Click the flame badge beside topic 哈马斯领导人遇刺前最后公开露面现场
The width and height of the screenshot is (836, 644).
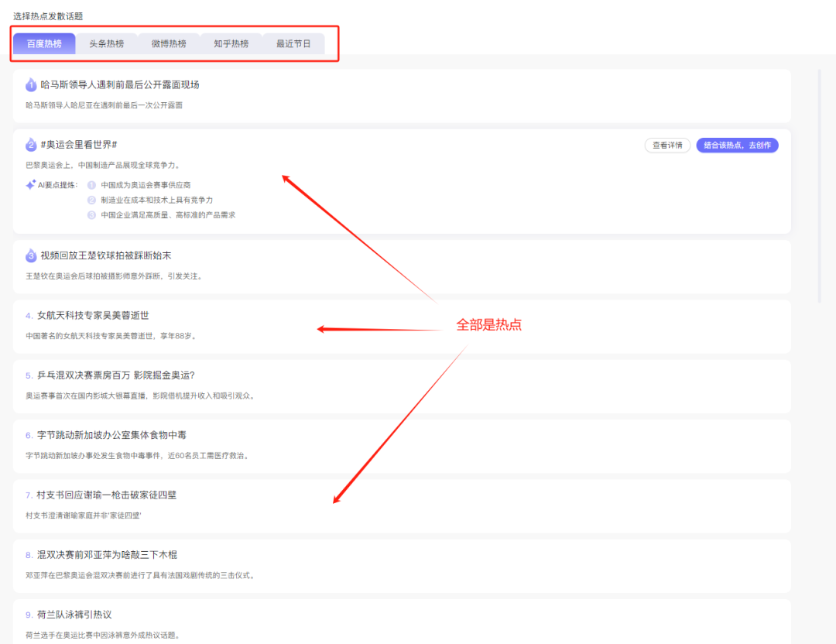coord(30,84)
